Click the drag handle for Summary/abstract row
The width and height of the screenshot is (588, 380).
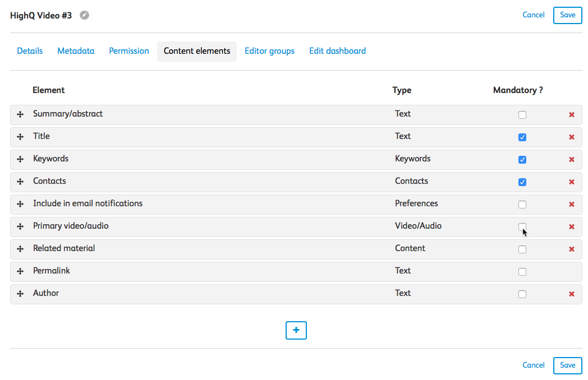tap(20, 114)
